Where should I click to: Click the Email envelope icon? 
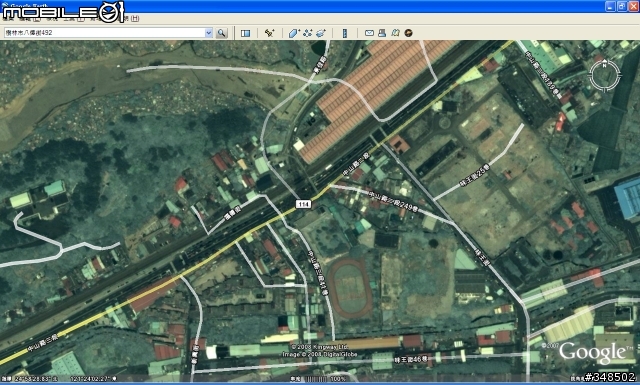(x=369, y=33)
